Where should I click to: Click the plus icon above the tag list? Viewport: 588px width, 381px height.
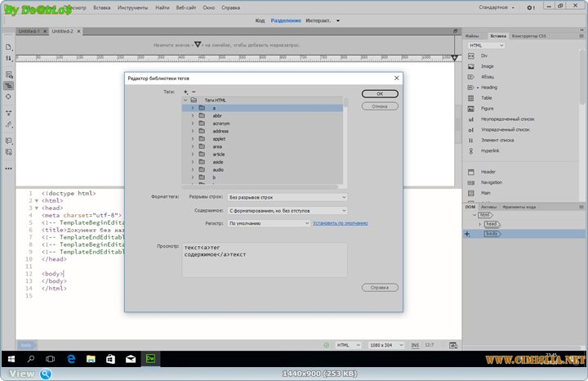tap(185, 92)
